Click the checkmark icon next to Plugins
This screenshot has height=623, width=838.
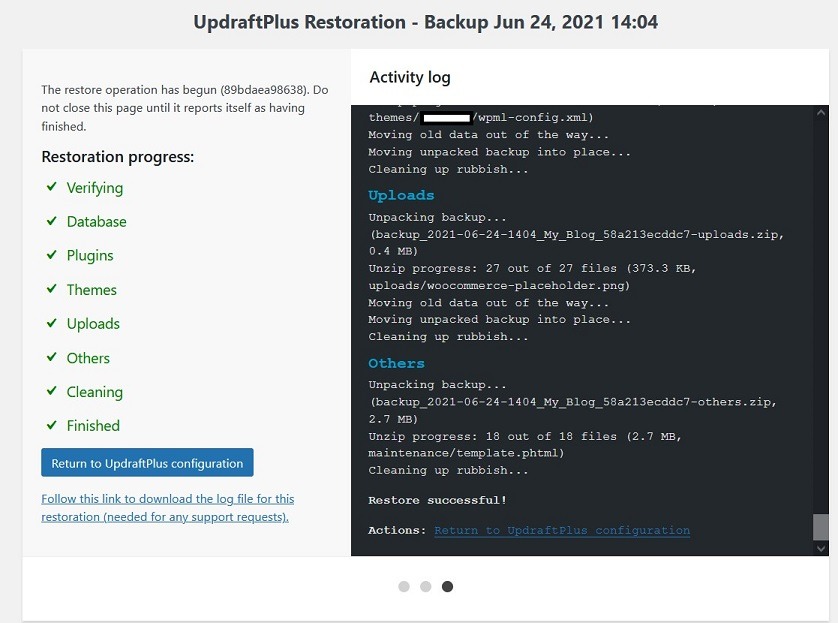click(52, 255)
